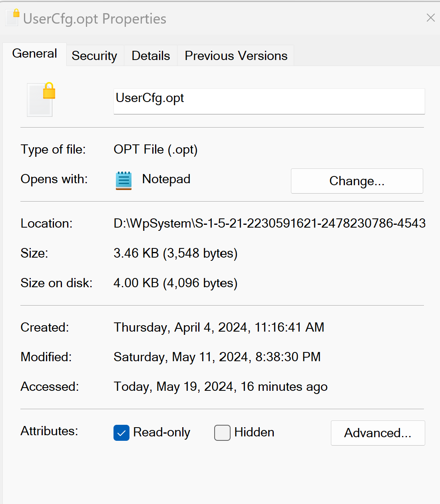Screen dimensions: 440x504
Task: Close the Properties dialog
Action: point(430,18)
